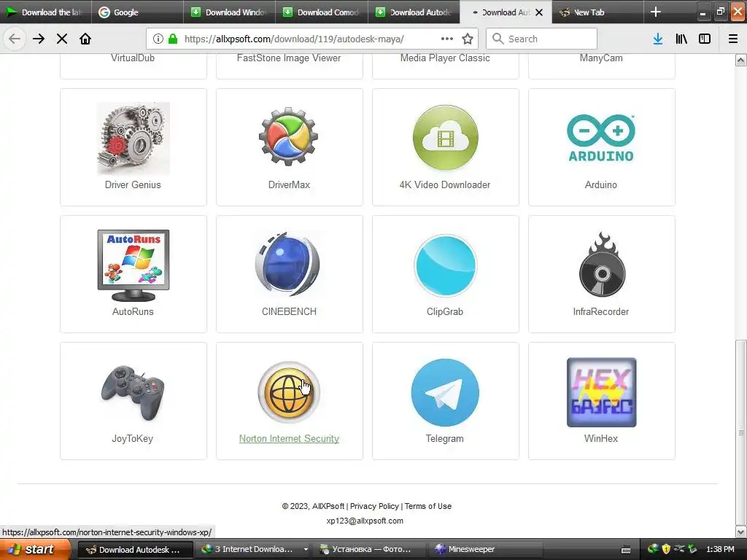Open the Privacy Policy link
Image resolution: width=747 pixels, height=560 pixels.
374,506
